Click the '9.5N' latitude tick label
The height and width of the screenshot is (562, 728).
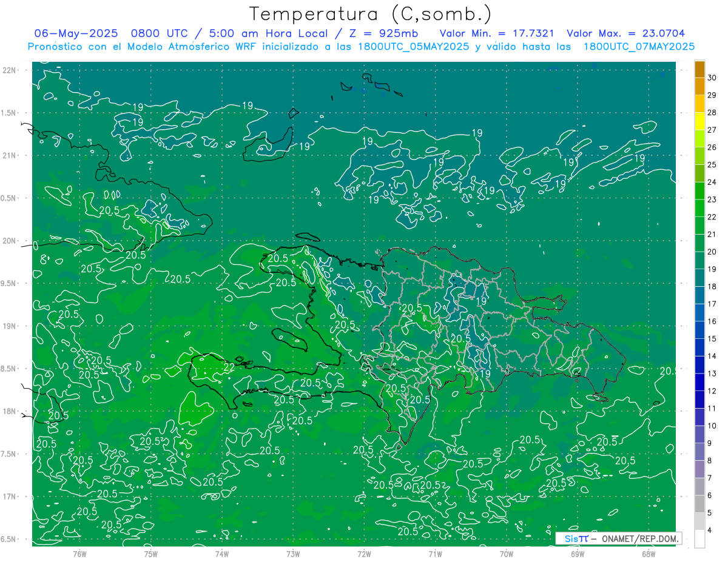click(x=8, y=284)
